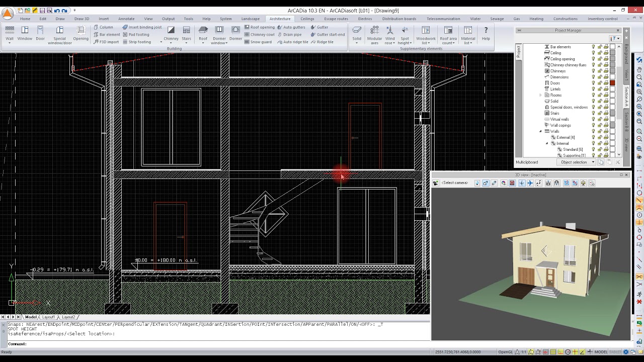Collapse the Internal walls node

(x=547, y=143)
